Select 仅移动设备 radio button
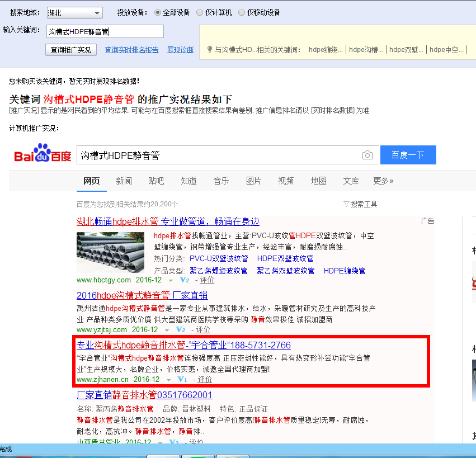Viewport: 476px width, 458px height. pos(241,12)
